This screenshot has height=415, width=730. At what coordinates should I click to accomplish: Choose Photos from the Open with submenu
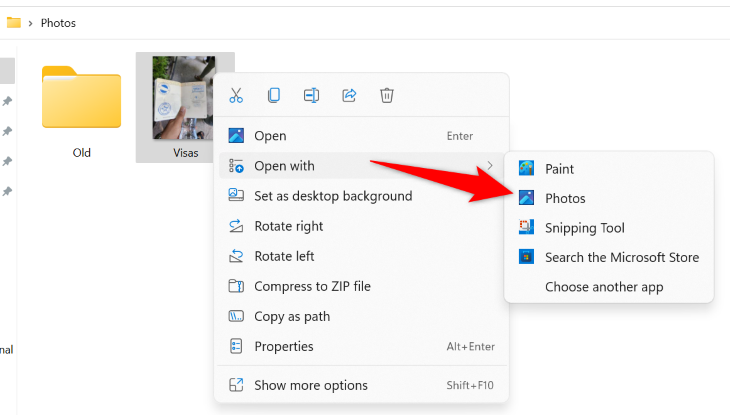pyautogui.click(x=565, y=198)
